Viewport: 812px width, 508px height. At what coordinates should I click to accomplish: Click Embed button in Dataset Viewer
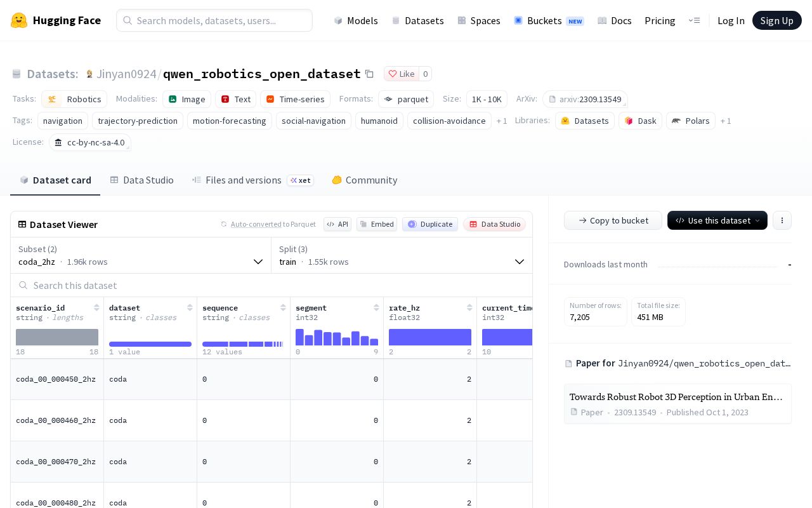377,224
